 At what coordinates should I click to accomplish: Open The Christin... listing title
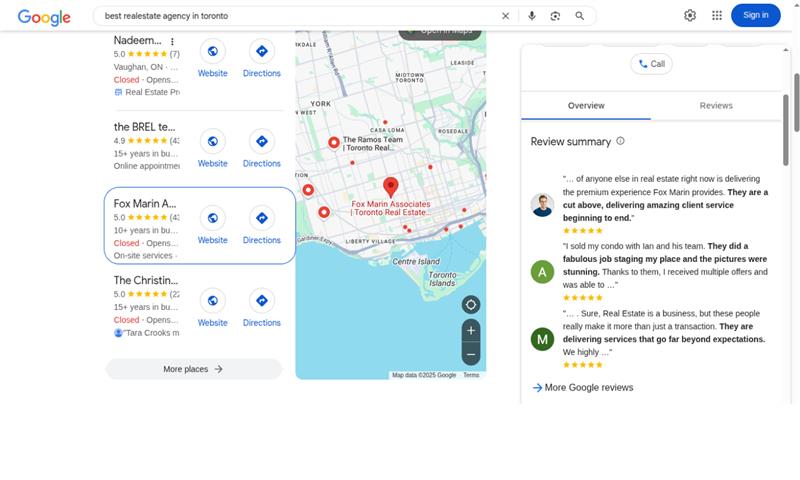[146, 280]
